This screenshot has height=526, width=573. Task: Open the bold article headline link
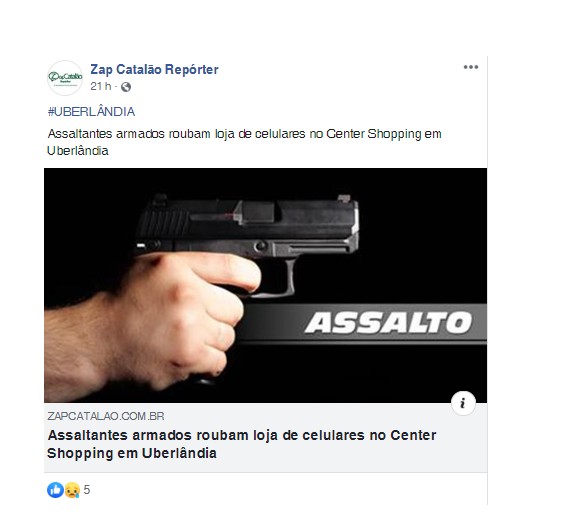(242, 444)
